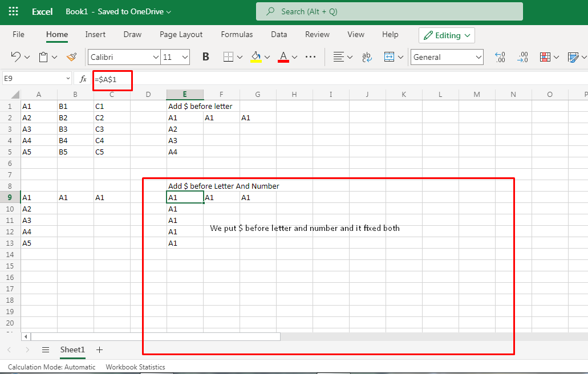Switch to the Review tab
The image size is (588, 374).
click(317, 34)
